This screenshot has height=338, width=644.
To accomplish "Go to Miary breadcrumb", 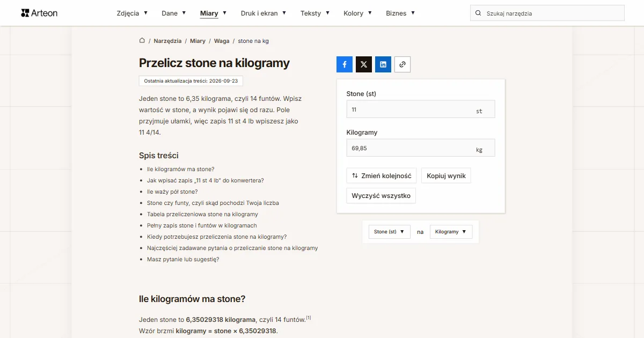I will tap(197, 41).
